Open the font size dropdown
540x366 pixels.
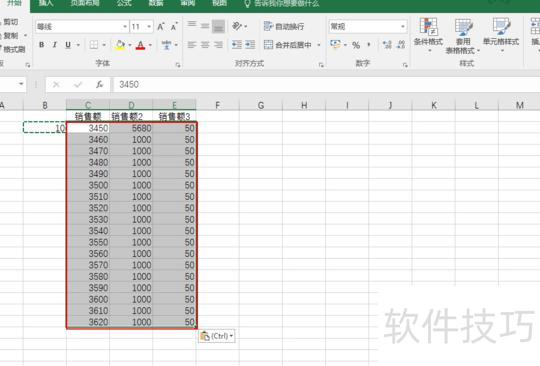point(149,27)
